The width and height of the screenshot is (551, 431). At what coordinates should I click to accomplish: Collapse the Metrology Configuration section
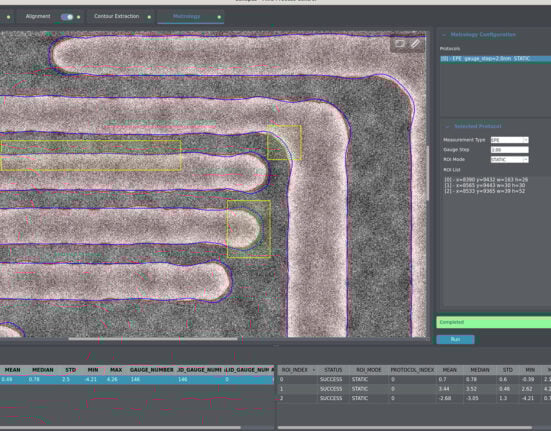(x=444, y=35)
